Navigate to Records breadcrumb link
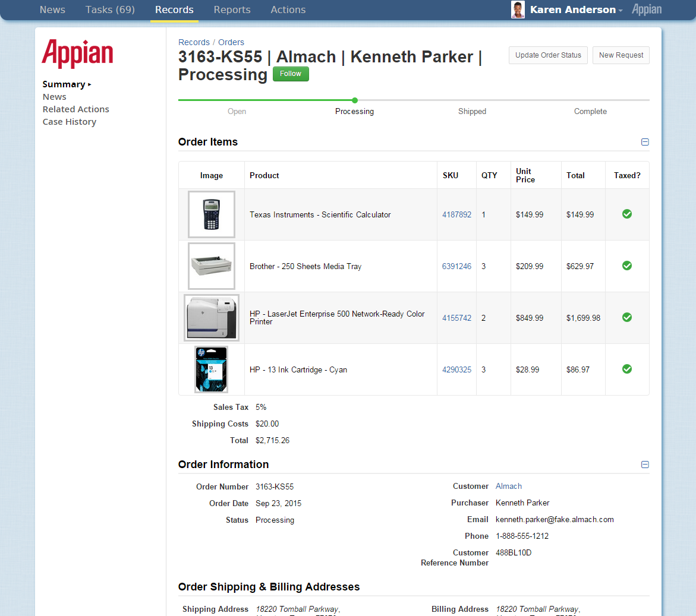Screen dimensions: 696x616 194,42
